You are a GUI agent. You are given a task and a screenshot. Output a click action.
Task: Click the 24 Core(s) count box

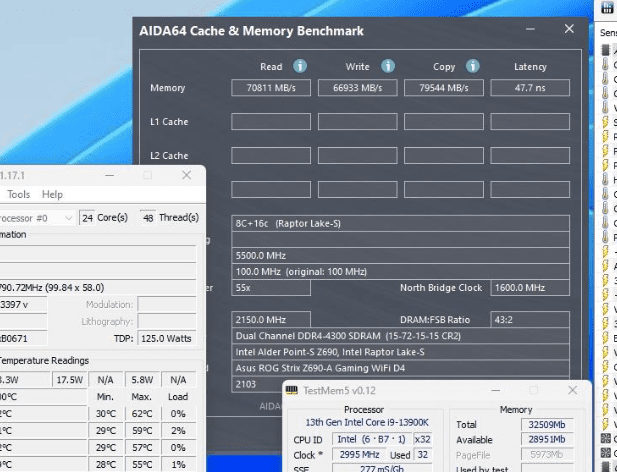pyautogui.click(x=87, y=218)
